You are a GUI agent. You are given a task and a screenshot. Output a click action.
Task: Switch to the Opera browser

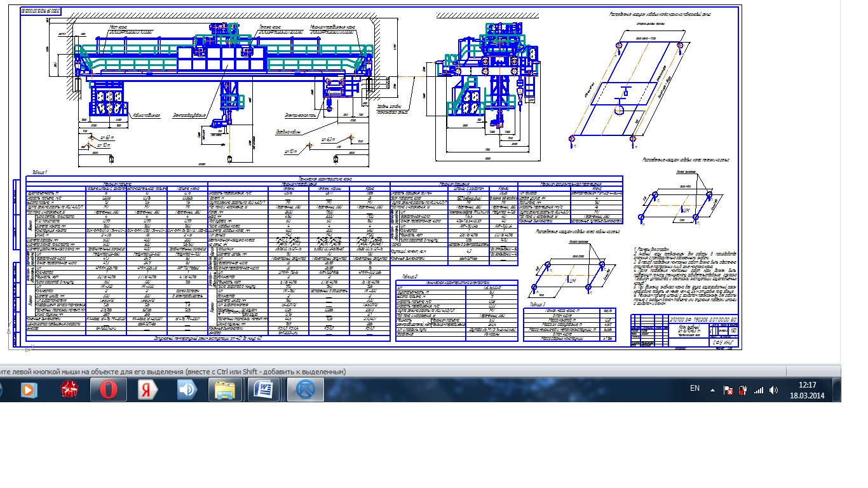(108, 389)
